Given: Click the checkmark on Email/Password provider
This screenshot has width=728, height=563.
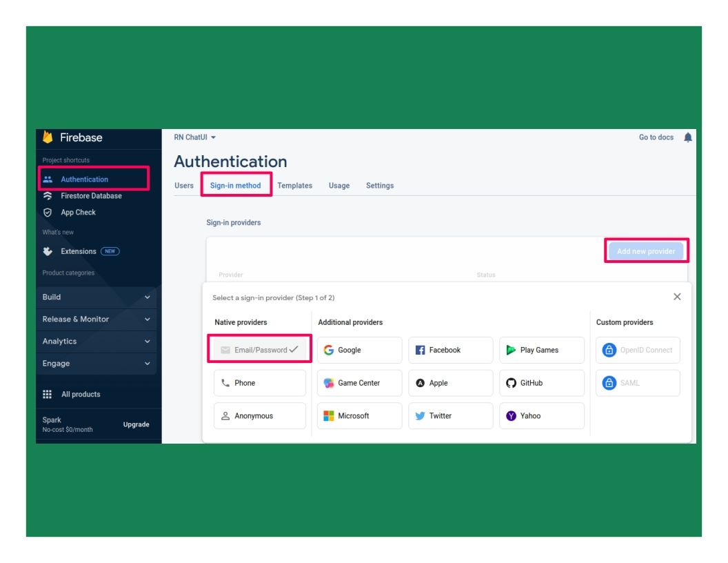Looking at the screenshot, I should click(x=294, y=349).
